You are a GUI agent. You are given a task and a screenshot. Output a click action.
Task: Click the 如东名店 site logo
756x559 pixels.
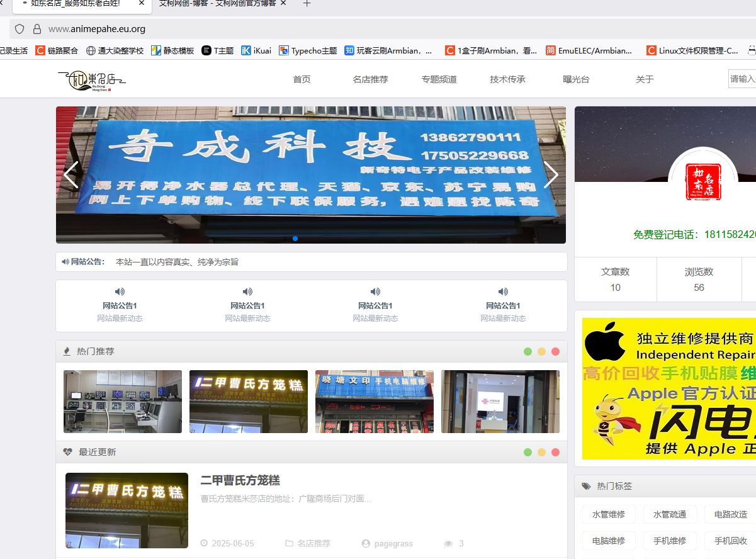[x=92, y=80]
